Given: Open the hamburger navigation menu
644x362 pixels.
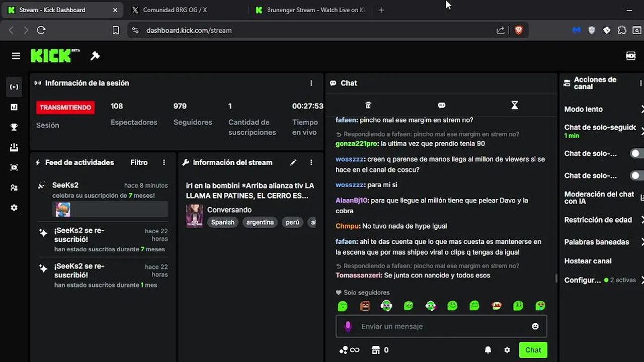Looking at the screenshot, I should tap(16, 56).
